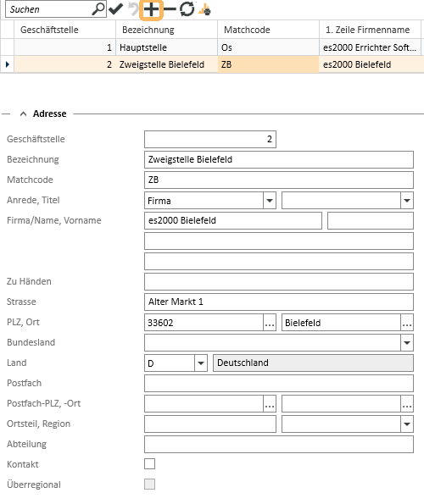Click the search magnifier icon
The width and height of the screenshot is (424, 504).
click(x=98, y=9)
